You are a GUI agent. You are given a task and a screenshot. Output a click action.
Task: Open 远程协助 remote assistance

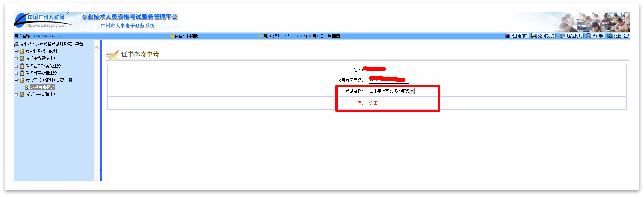[x=571, y=36]
